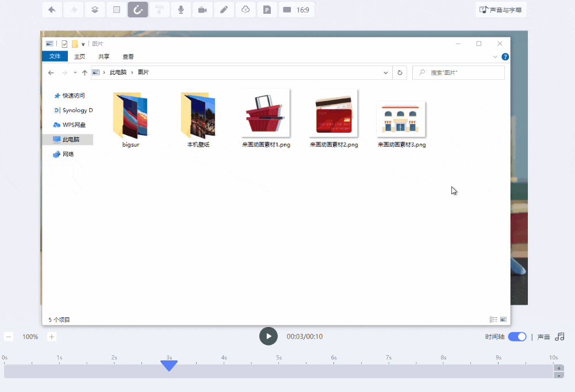Open the video camera tool

[202, 10]
